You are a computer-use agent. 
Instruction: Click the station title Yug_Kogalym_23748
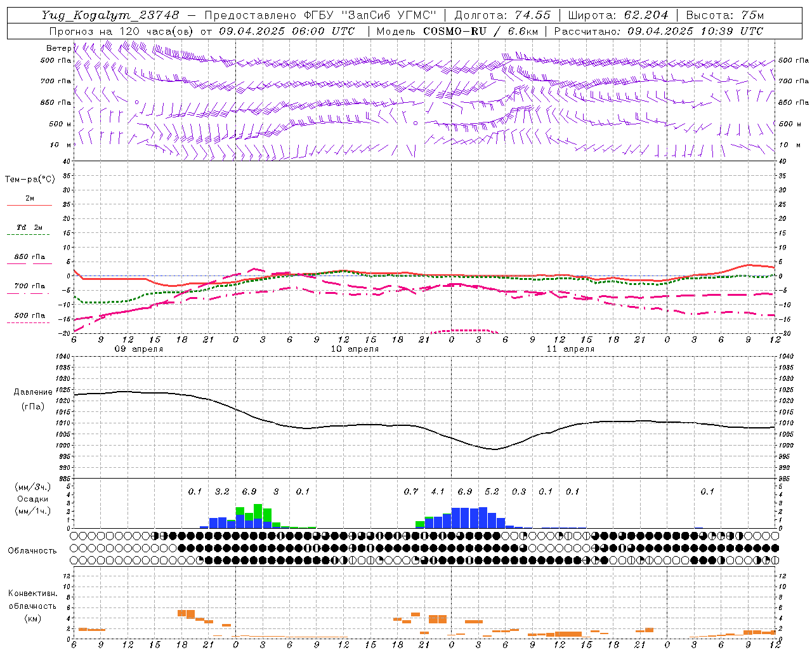tap(110, 15)
